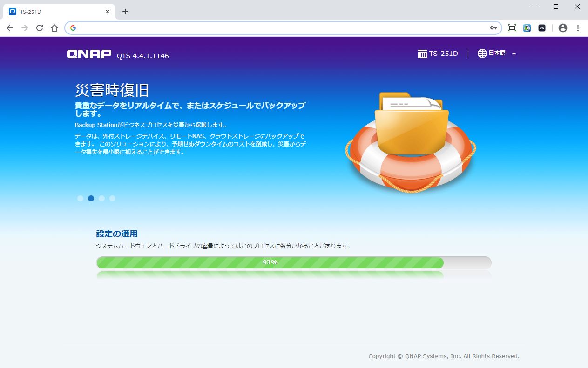Viewport: 588px width, 368px height.
Task: Go to browser home page icon
Action: (x=54, y=28)
